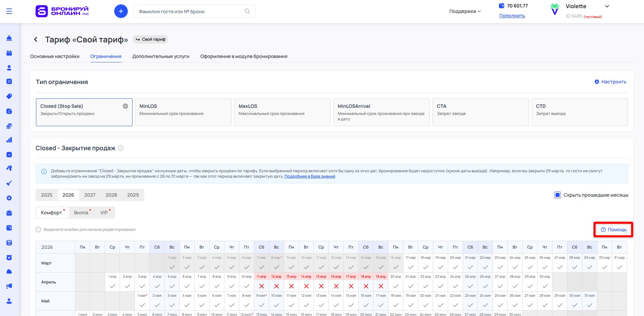Open the "Подробнее в Базе знаний" link

coord(309,176)
